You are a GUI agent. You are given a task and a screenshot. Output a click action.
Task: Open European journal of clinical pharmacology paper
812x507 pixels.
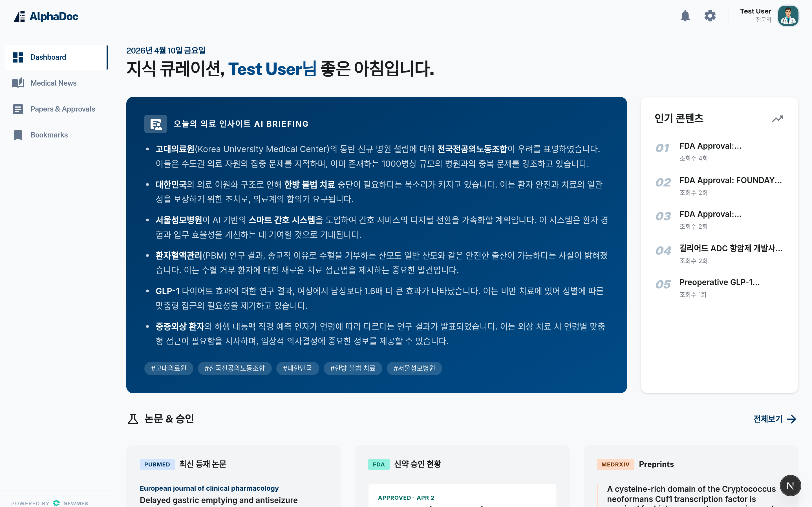coord(209,488)
